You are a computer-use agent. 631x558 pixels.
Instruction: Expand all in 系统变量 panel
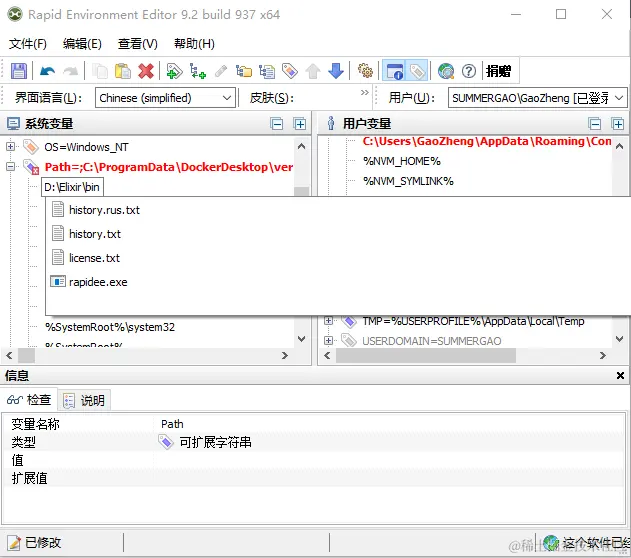click(x=299, y=124)
